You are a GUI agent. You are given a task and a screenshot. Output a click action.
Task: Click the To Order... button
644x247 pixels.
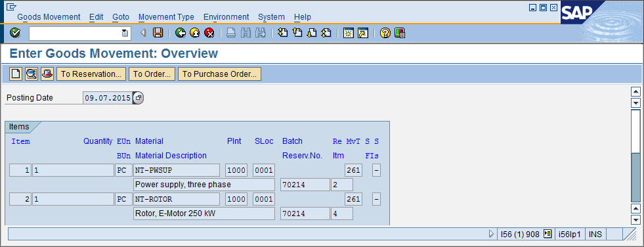[x=152, y=74]
